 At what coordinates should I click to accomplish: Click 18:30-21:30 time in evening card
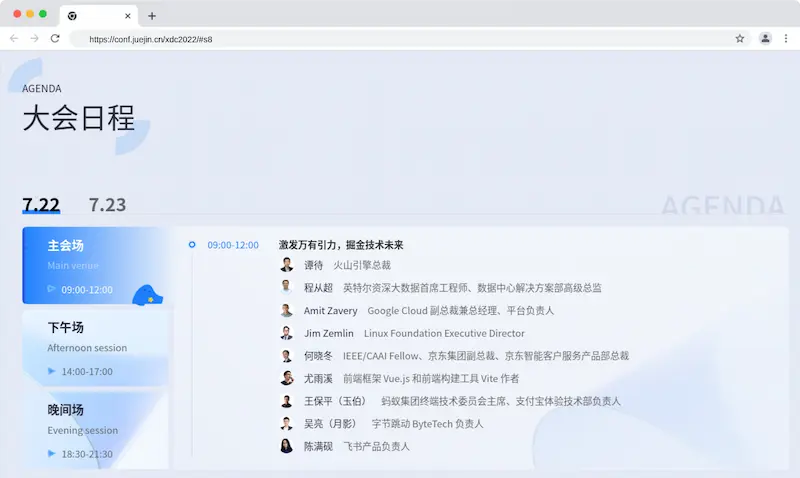click(x=87, y=454)
